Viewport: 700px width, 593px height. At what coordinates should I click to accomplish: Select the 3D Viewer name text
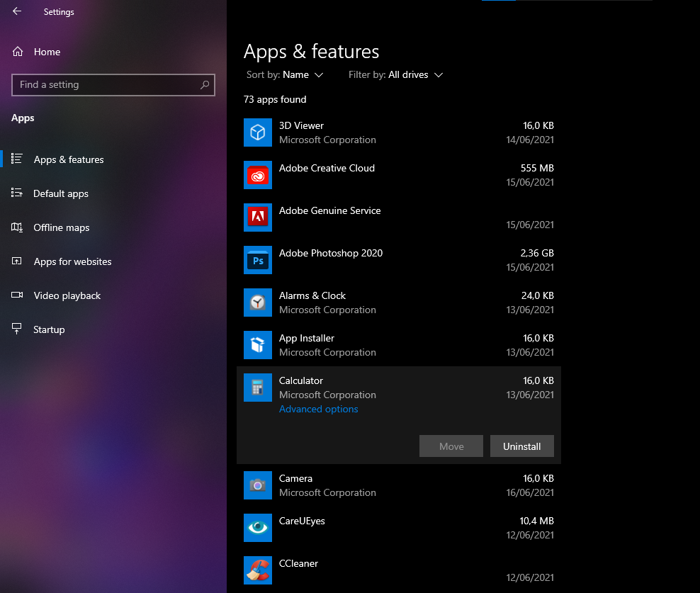click(301, 125)
